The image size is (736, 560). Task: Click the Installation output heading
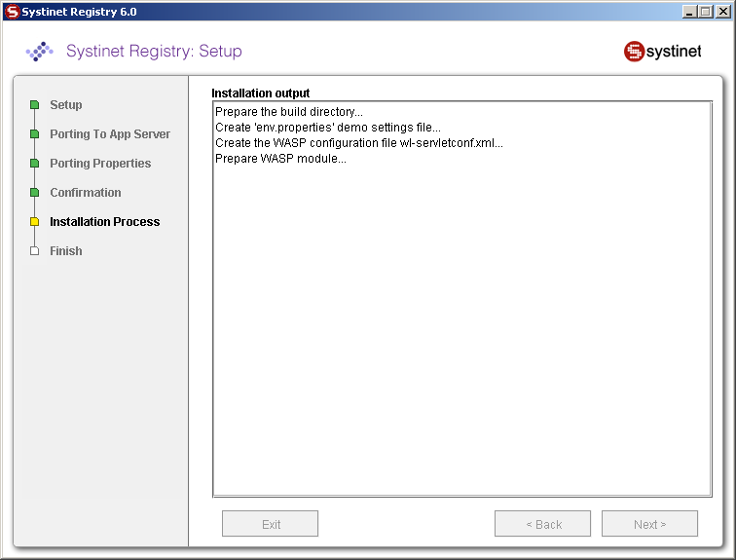[x=261, y=93]
